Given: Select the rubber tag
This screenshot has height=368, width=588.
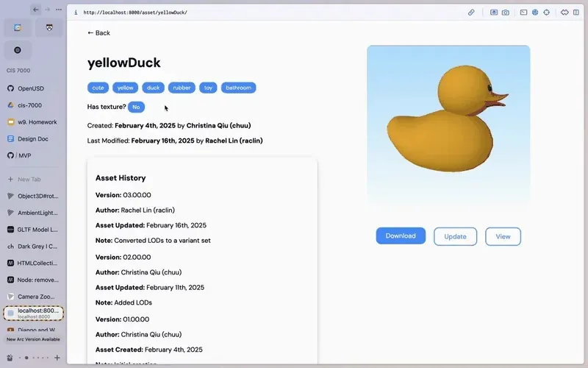Looking at the screenshot, I should pyautogui.click(x=182, y=88).
